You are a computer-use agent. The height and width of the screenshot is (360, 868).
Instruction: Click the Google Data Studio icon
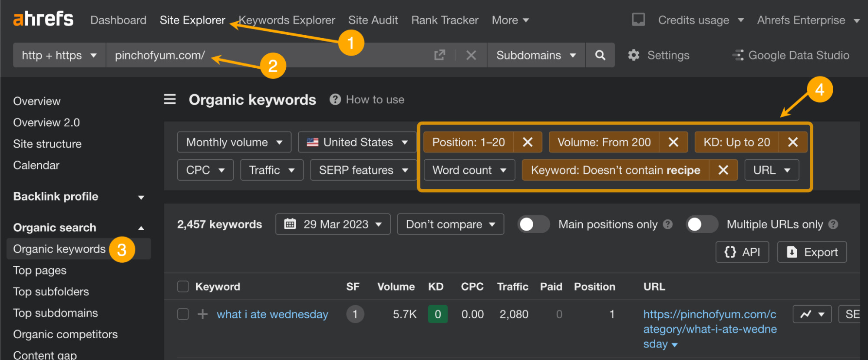point(738,55)
